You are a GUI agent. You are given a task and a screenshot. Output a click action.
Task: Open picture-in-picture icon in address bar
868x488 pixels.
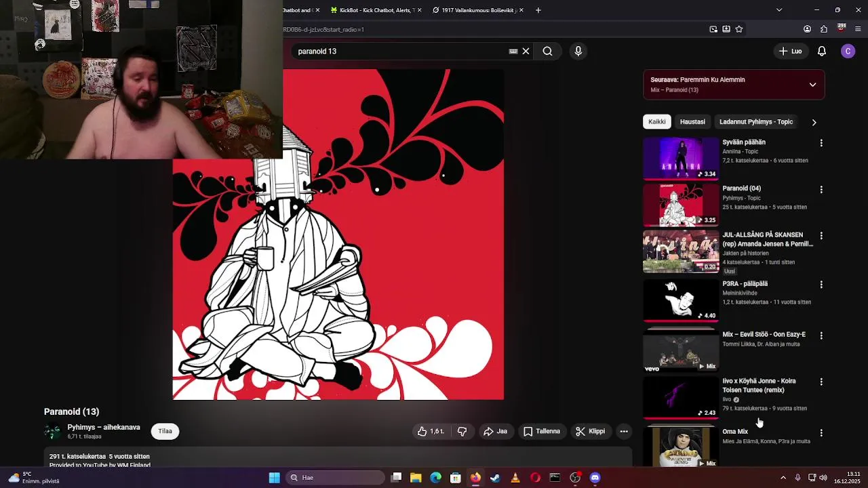(713, 29)
